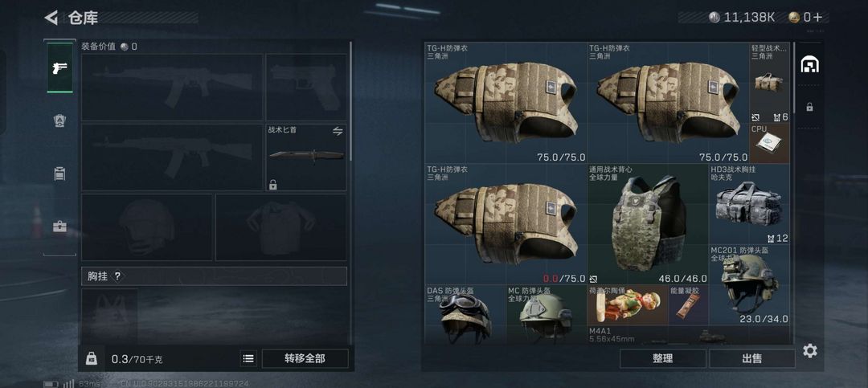
Task: Click the 整理 sort button
Action: 662,358
